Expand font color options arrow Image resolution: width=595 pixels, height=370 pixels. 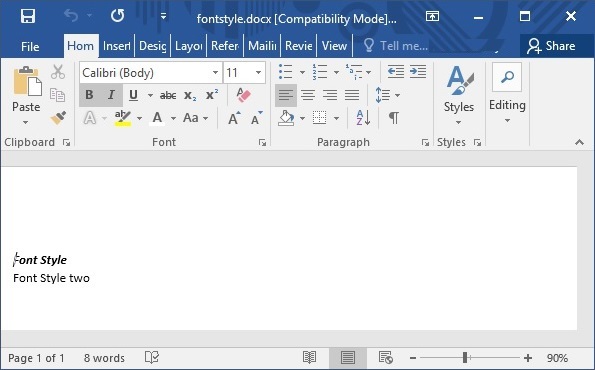tap(173, 118)
